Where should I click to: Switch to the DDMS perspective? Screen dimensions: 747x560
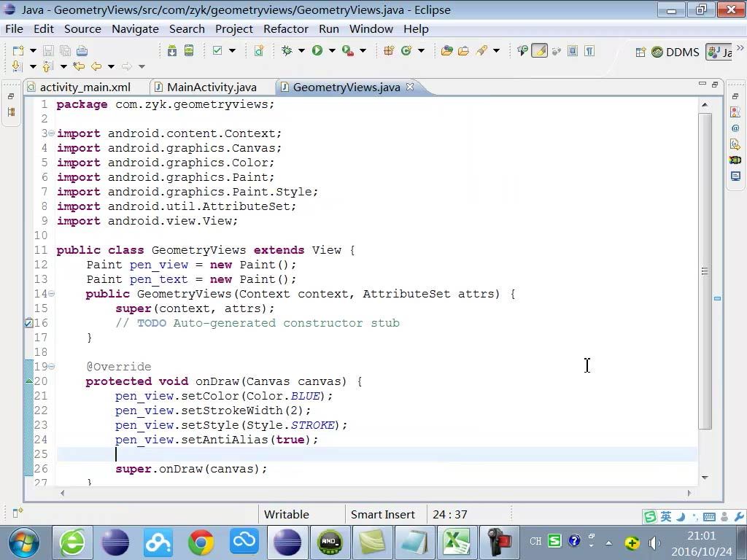click(675, 52)
